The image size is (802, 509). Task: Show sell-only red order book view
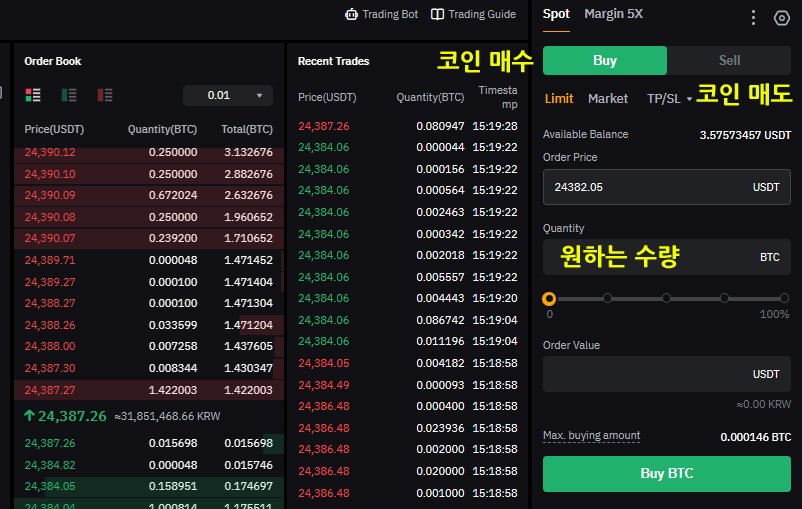(x=105, y=95)
